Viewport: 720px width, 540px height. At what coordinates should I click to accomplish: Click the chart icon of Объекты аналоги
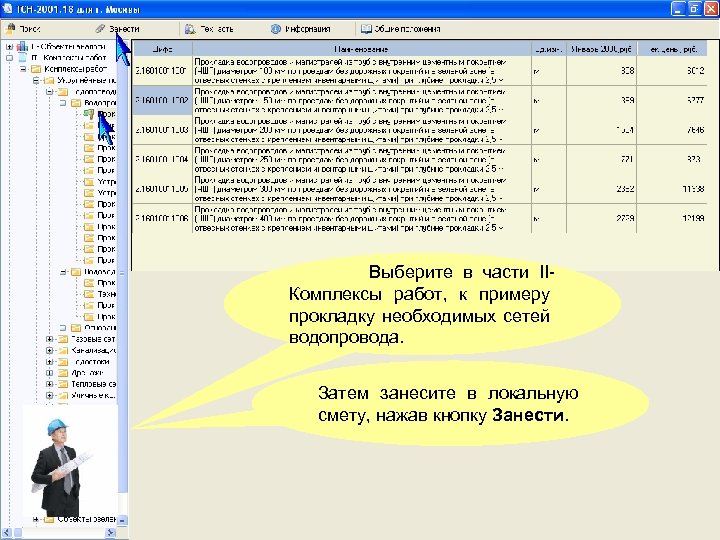tap(22, 46)
